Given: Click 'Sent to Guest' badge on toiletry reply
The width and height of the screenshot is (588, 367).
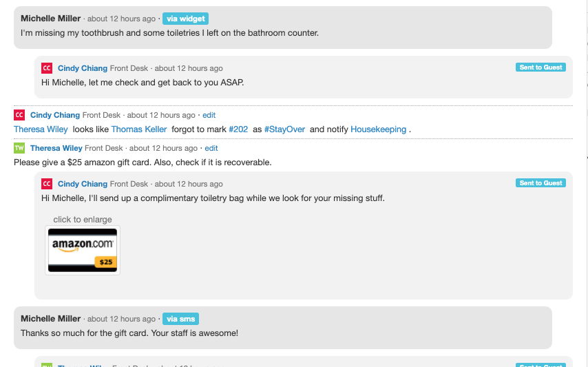Looking at the screenshot, I should 540,183.
